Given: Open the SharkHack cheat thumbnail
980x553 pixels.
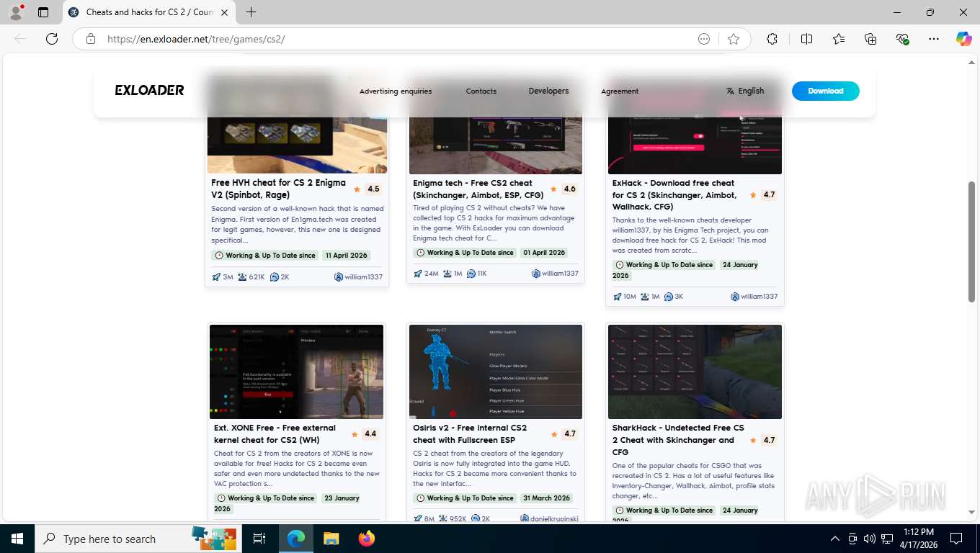Looking at the screenshot, I should pyautogui.click(x=695, y=372).
